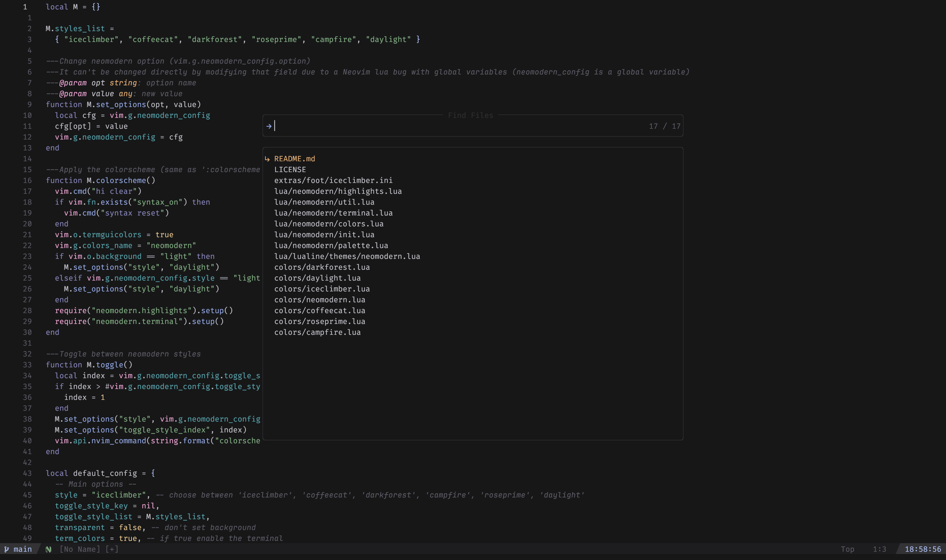
Task: Click the main branch name in statusline
Action: 23,549
